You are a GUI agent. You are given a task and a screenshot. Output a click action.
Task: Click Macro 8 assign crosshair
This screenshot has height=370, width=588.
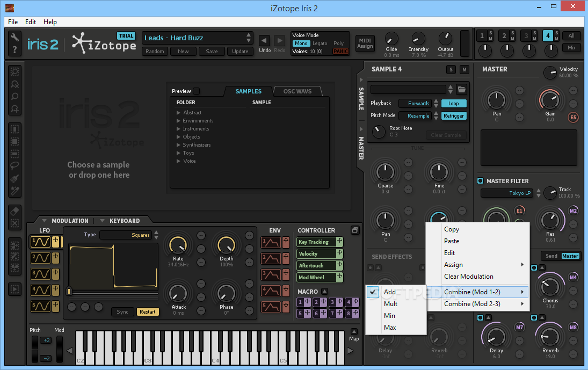[x=355, y=313]
